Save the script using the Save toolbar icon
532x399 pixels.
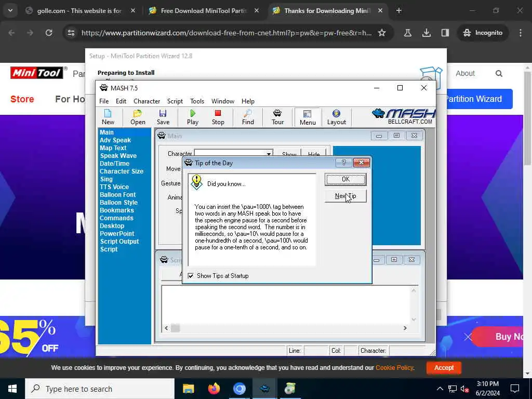coord(163,117)
